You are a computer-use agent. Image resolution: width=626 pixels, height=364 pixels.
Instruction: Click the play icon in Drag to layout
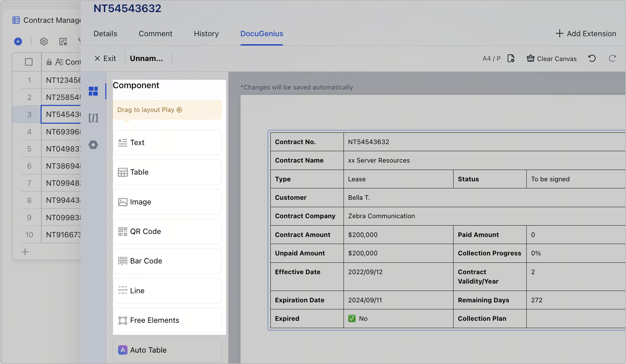[x=179, y=110]
